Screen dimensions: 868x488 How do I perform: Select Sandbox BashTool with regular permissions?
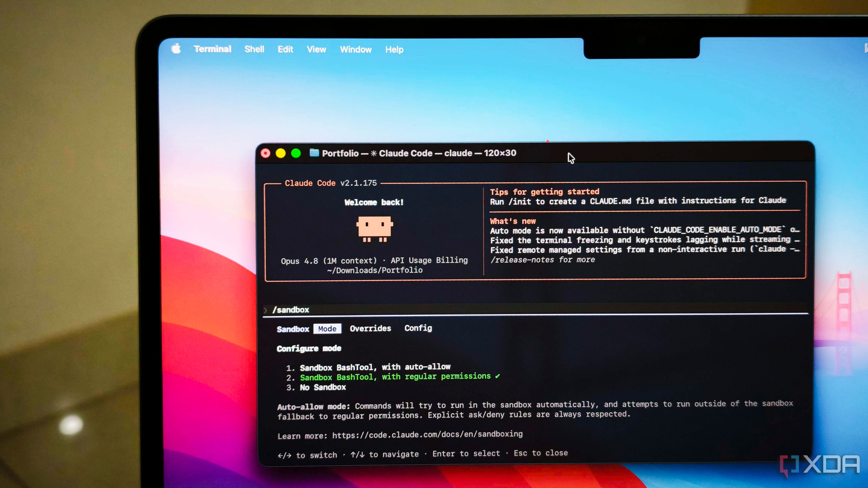coord(393,377)
